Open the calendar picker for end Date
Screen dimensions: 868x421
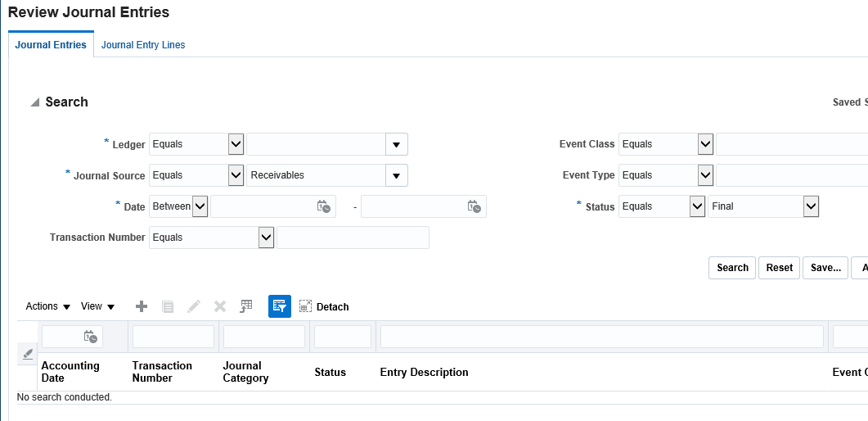click(x=474, y=206)
